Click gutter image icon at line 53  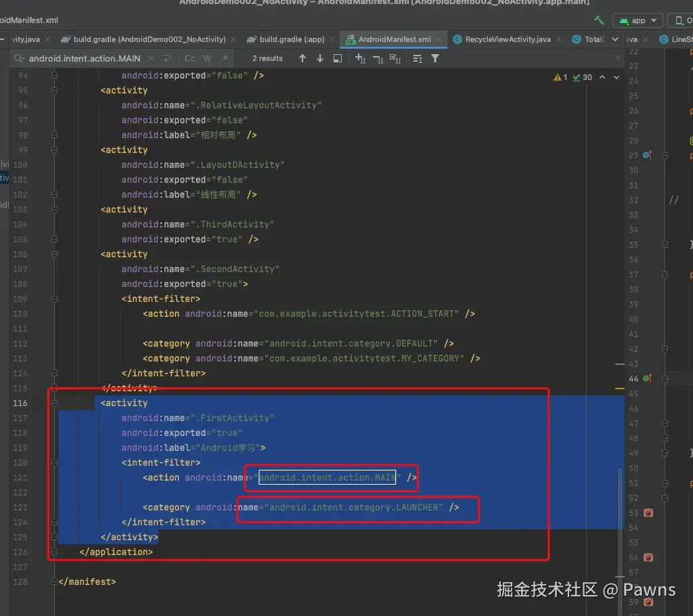648,513
